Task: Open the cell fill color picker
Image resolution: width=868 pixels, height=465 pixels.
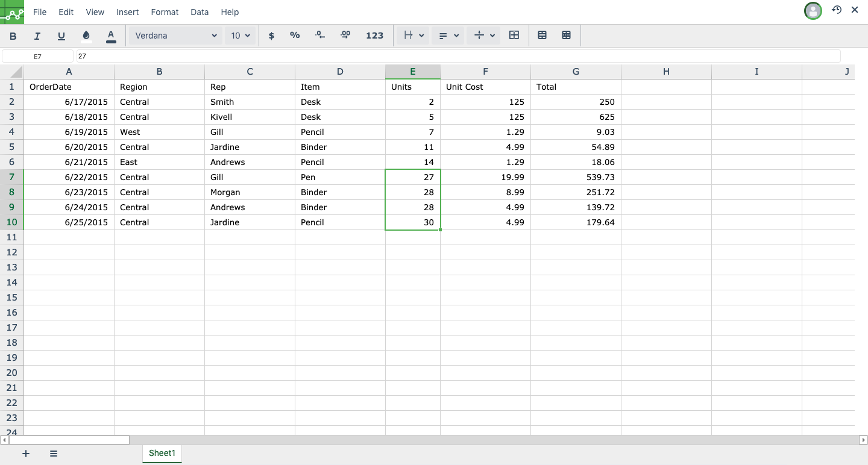Action: click(86, 36)
